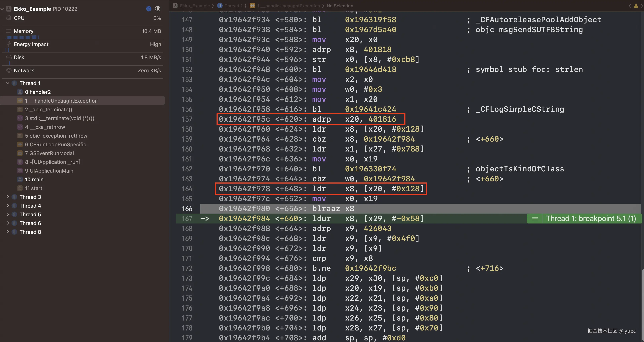
Task: Click the breakpoint 5.1 annotation menu icon
Action: click(535, 219)
